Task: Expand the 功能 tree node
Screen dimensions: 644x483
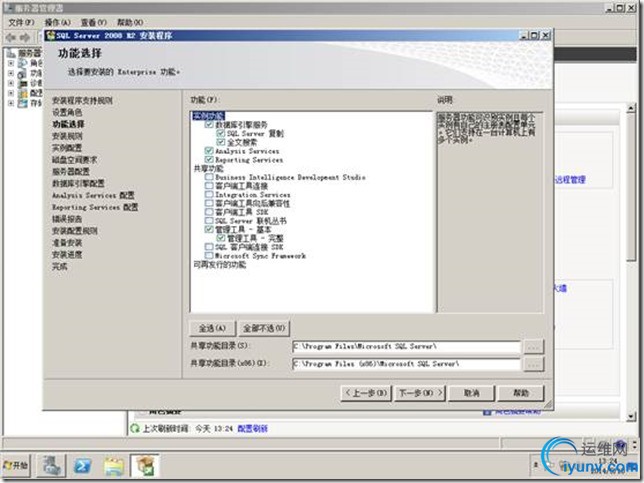Action: (x=11, y=73)
